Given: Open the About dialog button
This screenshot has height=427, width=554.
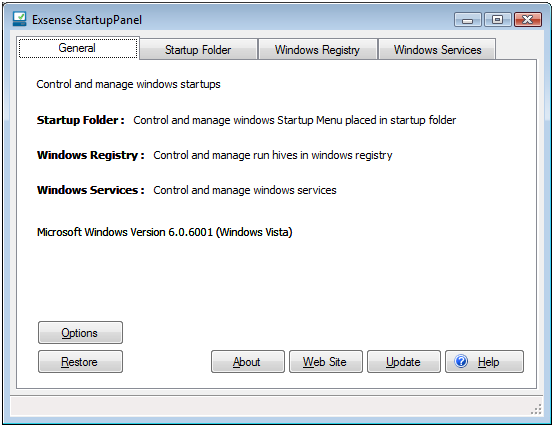Looking at the screenshot, I should click(x=248, y=362).
